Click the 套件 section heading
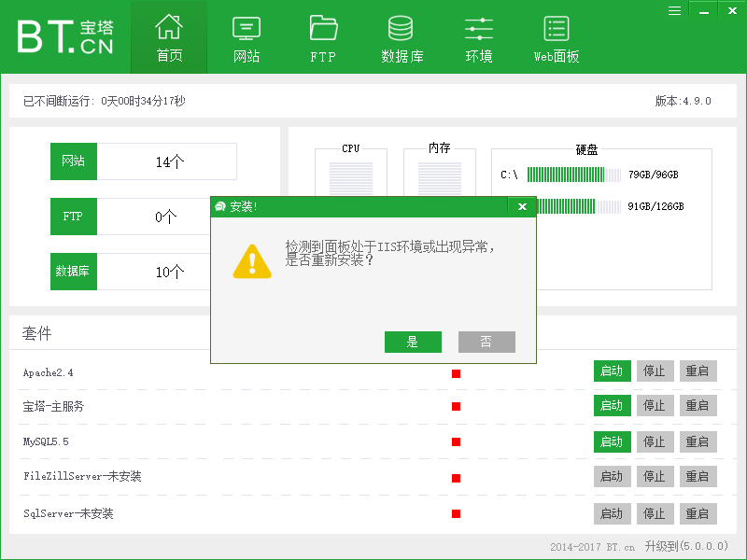Image resolution: width=747 pixels, height=560 pixels. (36, 333)
